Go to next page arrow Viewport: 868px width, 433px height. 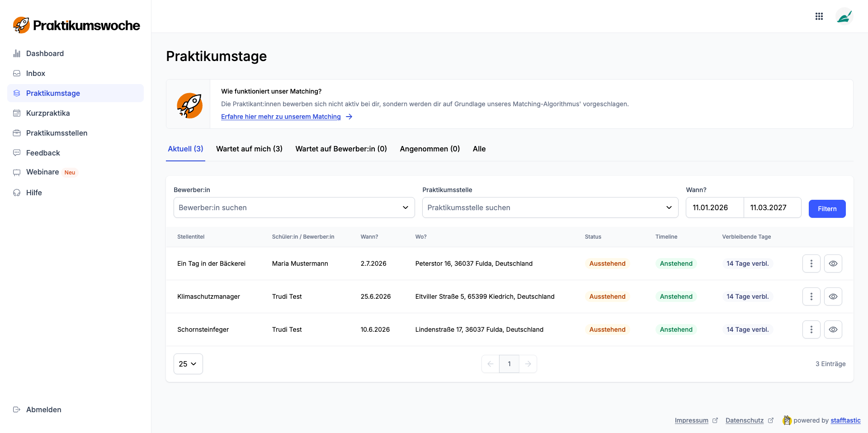point(528,364)
